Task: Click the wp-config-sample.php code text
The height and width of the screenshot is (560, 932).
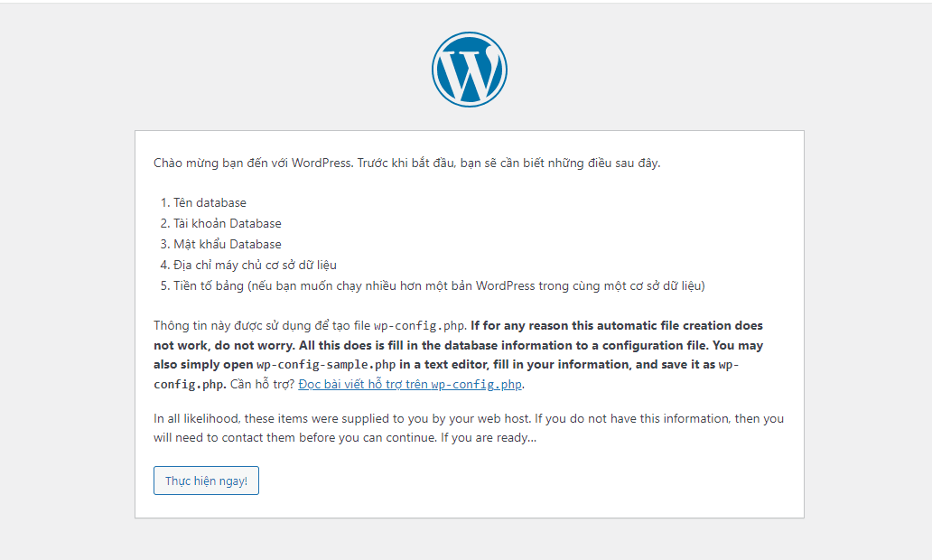Action: (326, 364)
